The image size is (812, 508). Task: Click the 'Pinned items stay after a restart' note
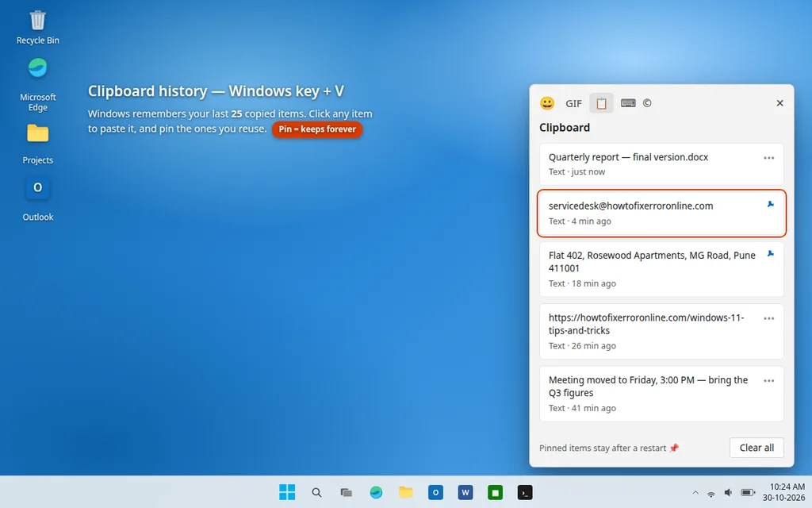(608, 448)
